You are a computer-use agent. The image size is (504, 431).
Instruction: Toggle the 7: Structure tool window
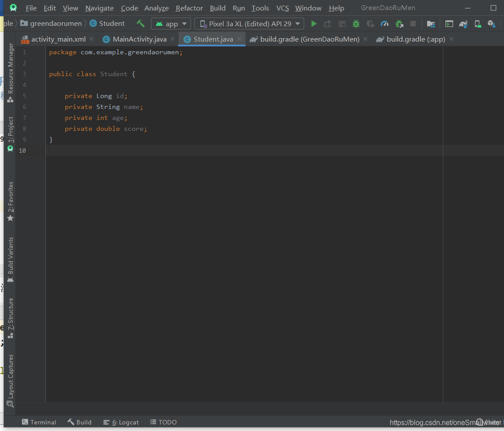(x=10, y=318)
